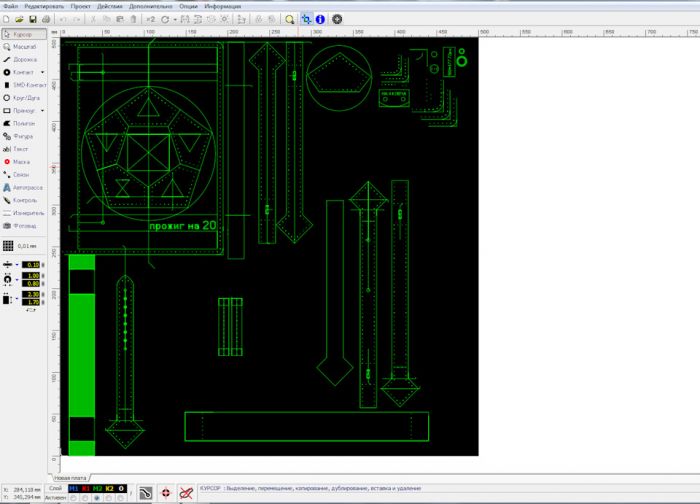Select the SMD-Контакт pad tool
Image resolution: width=700 pixels, height=504 pixels.
(x=24, y=85)
